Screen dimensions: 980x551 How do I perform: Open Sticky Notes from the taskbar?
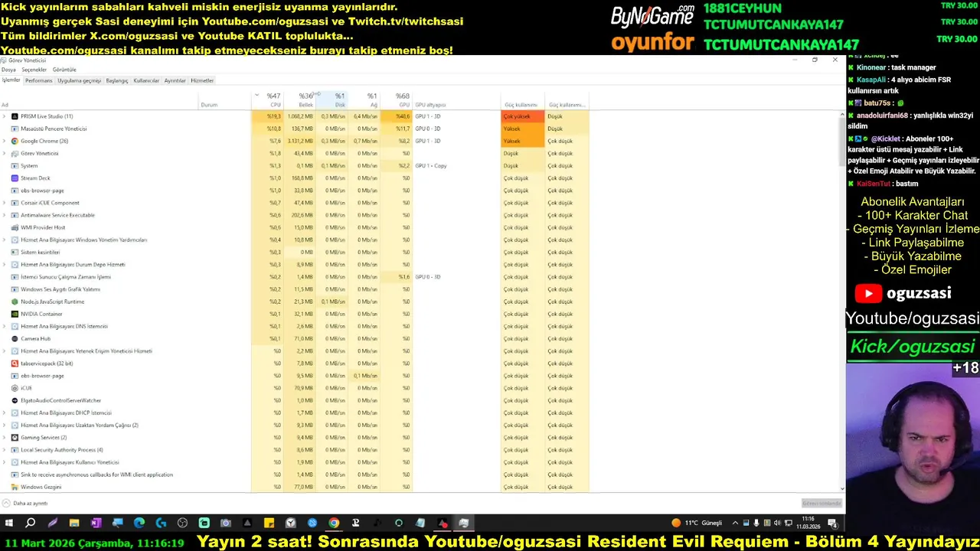[x=269, y=523]
